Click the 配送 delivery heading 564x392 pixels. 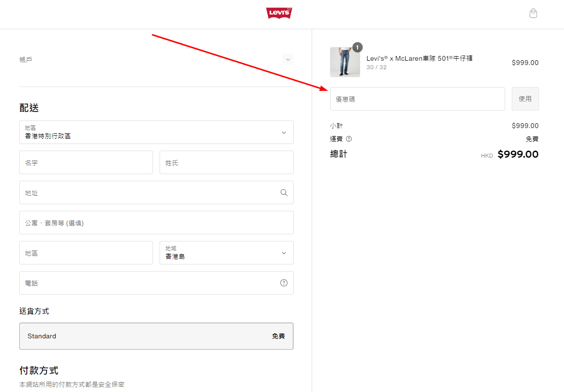coord(29,108)
